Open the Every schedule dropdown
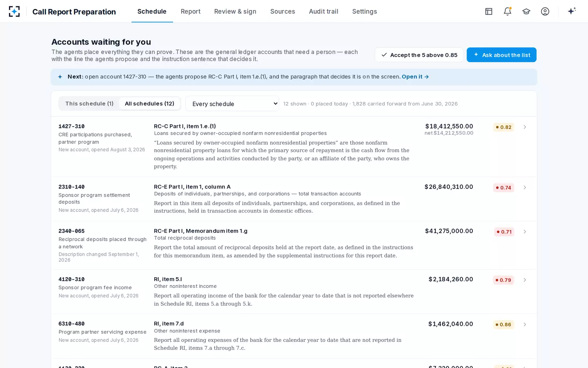588x368 pixels. 232,104
